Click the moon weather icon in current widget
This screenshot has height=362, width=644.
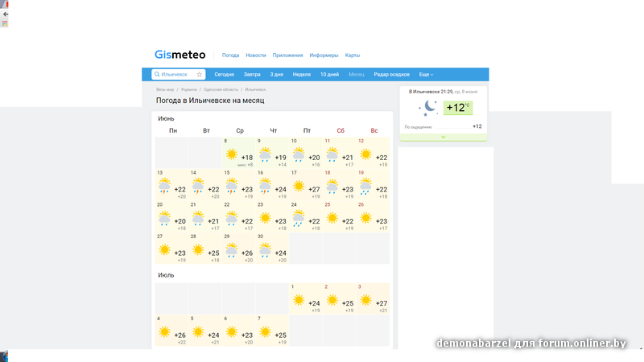point(427,109)
